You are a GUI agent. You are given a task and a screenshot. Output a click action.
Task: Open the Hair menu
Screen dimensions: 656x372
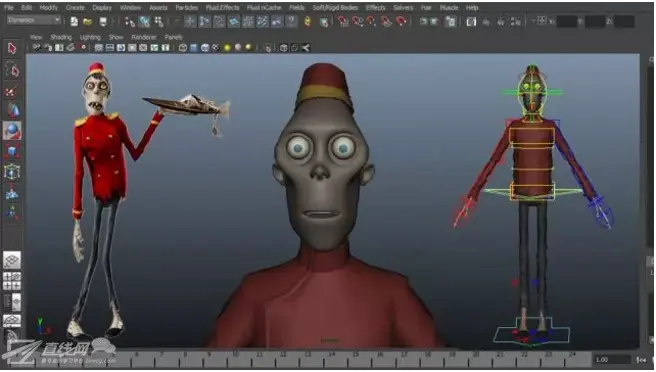(426, 8)
